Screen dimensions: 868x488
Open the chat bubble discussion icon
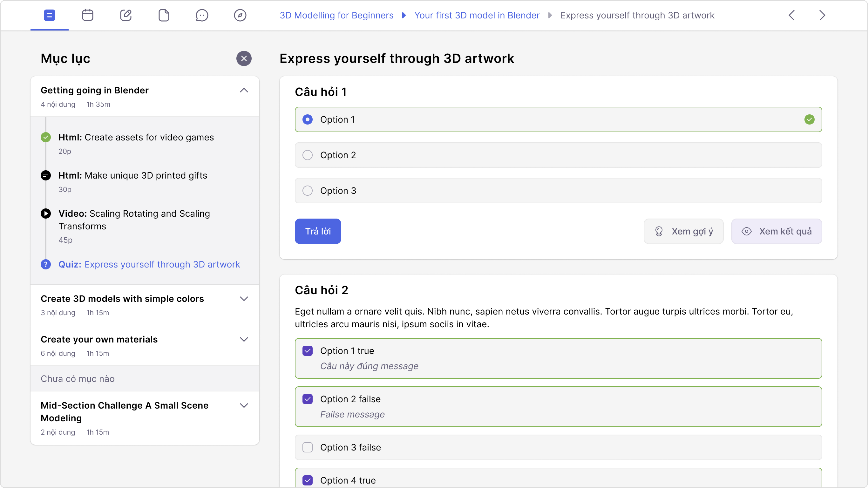click(202, 15)
